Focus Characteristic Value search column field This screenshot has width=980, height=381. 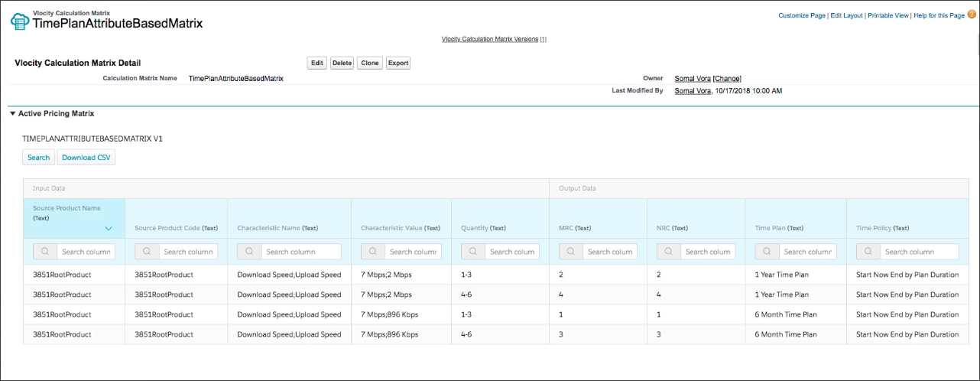(x=414, y=252)
